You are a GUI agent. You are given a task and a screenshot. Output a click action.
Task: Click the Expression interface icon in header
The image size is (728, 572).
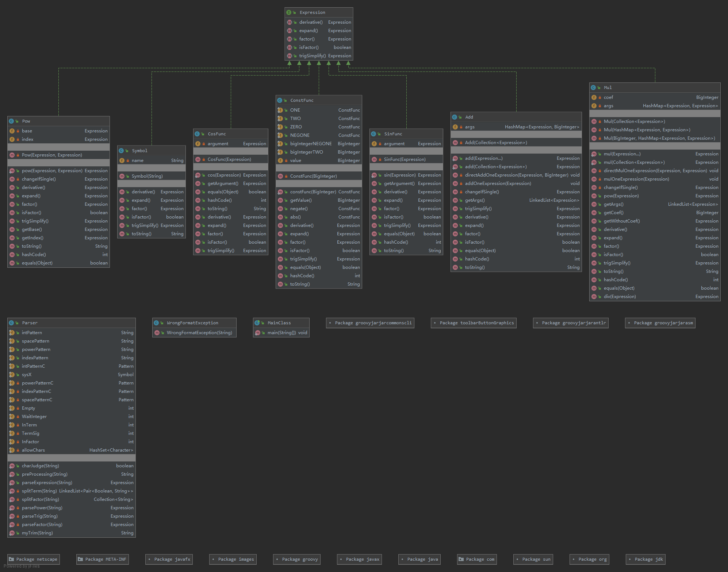point(288,12)
